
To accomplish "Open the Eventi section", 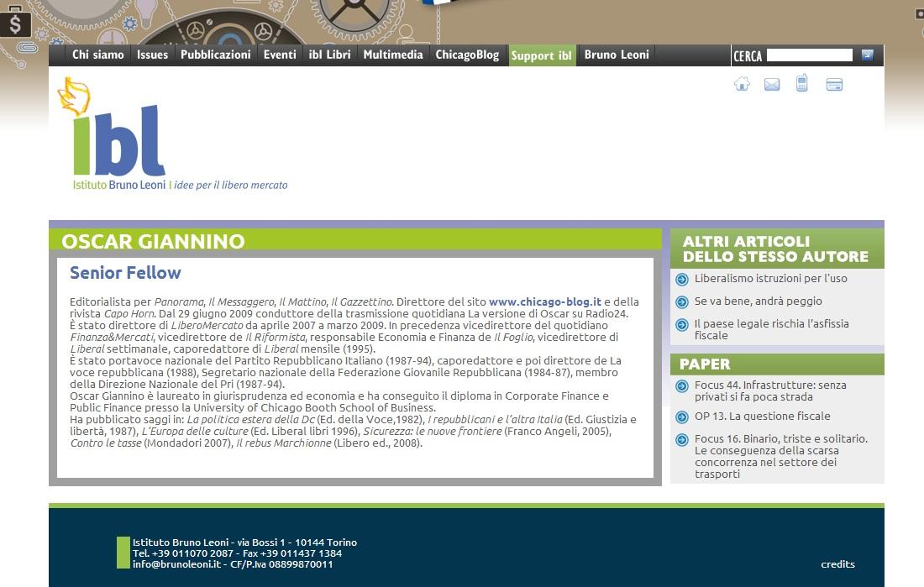I will 280,55.
